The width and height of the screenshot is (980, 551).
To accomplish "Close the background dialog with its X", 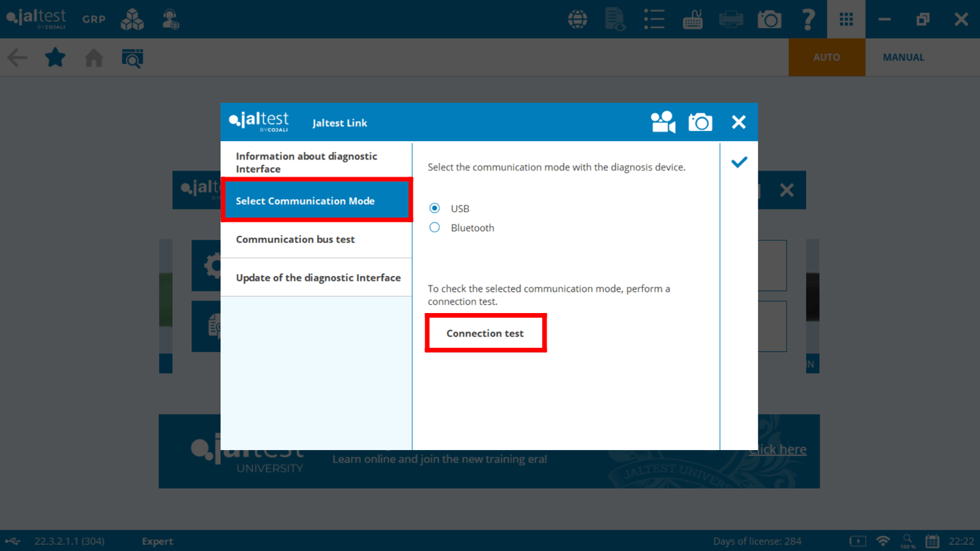I will pos(787,190).
